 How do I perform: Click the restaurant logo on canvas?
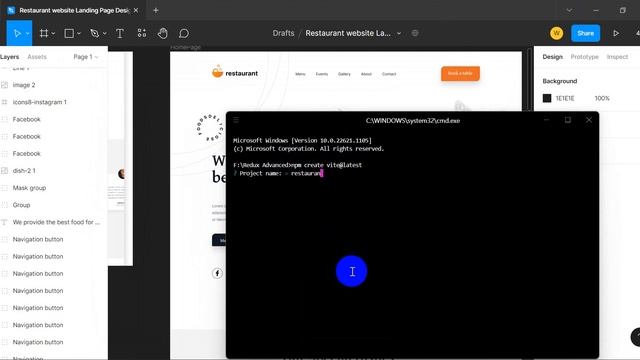click(x=235, y=72)
